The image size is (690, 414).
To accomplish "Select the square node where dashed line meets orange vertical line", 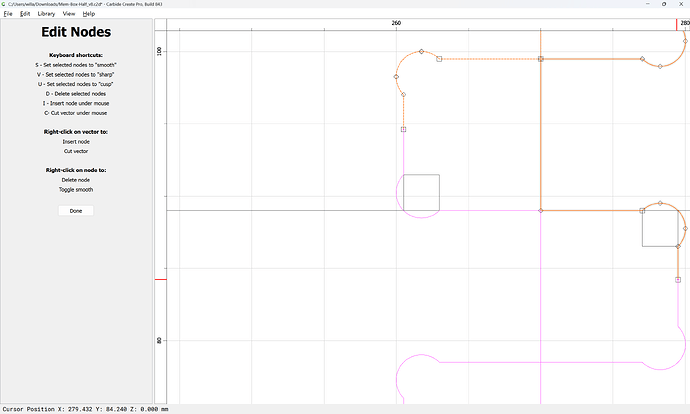I will [541, 59].
